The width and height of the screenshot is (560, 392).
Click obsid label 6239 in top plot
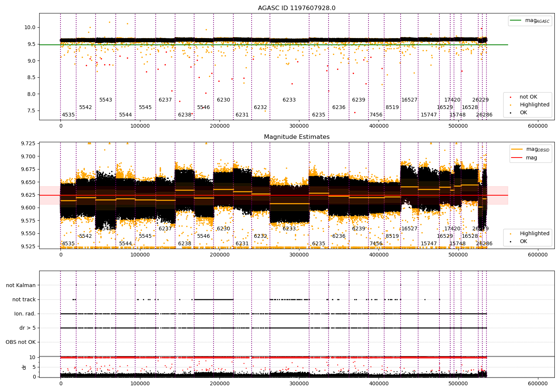[x=359, y=100]
